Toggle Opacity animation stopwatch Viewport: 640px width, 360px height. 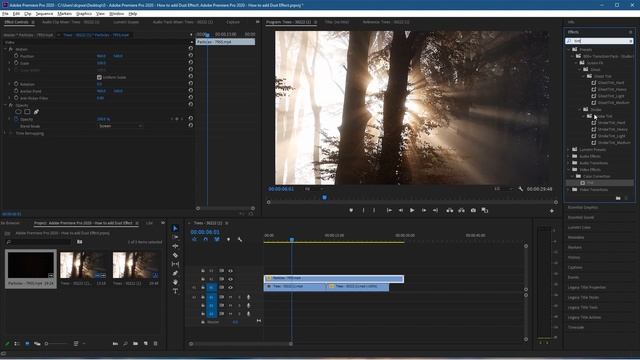(16, 119)
